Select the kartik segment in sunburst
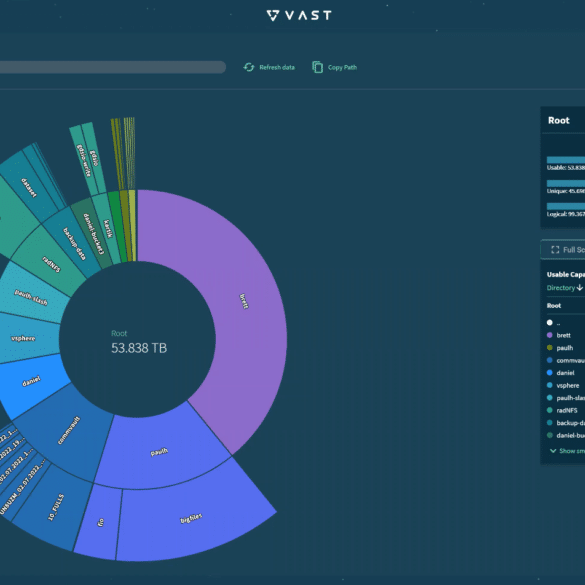585x585 pixels. pos(107,228)
